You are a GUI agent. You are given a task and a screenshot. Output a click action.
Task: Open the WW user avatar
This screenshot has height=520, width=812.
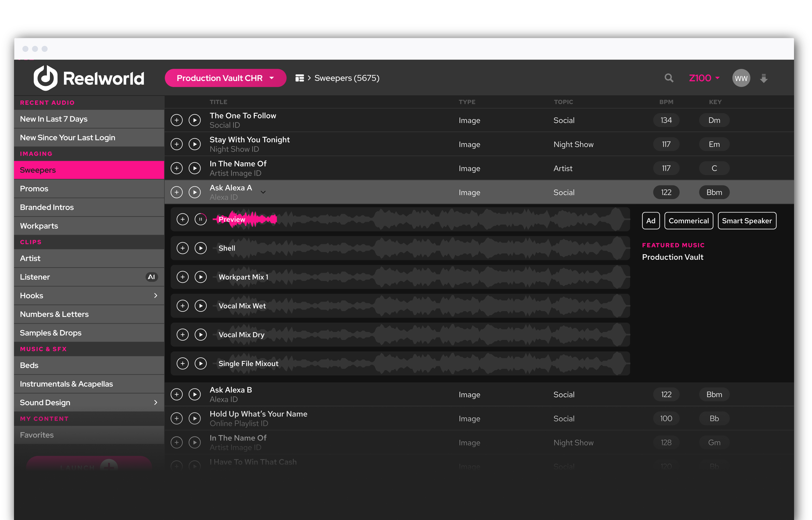point(741,78)
